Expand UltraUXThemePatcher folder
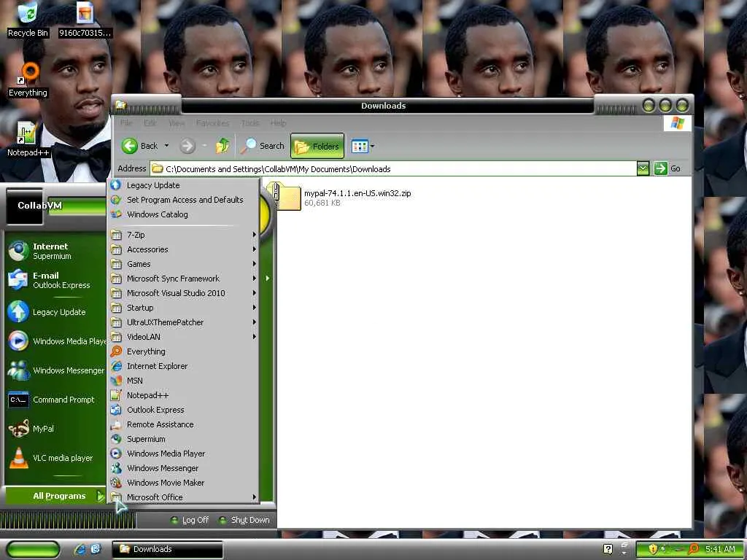The image size is (747, 560). [x=184, y=322]
